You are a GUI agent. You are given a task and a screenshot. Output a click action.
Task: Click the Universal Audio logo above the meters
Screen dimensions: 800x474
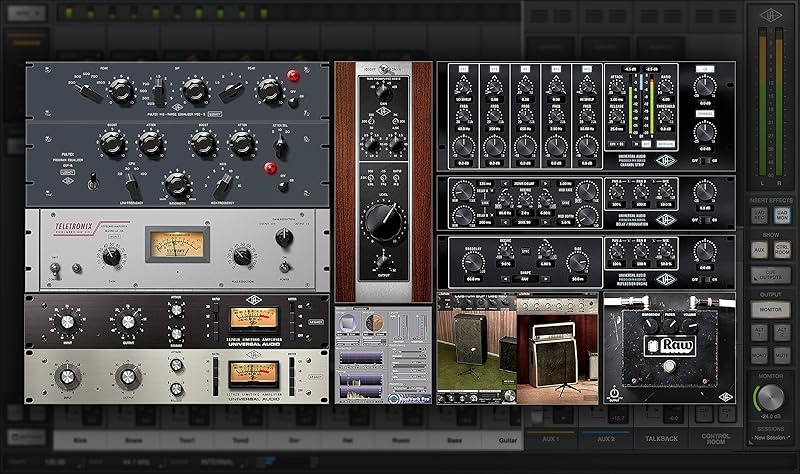tap(770, 14)
